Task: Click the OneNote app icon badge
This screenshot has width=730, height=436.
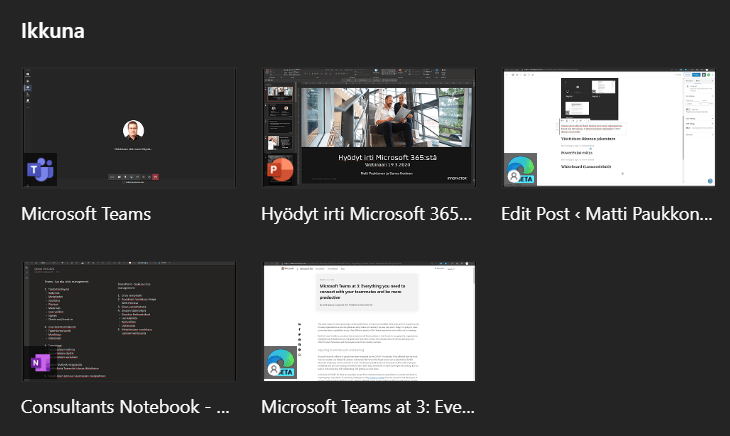Action: pos(42,362)
